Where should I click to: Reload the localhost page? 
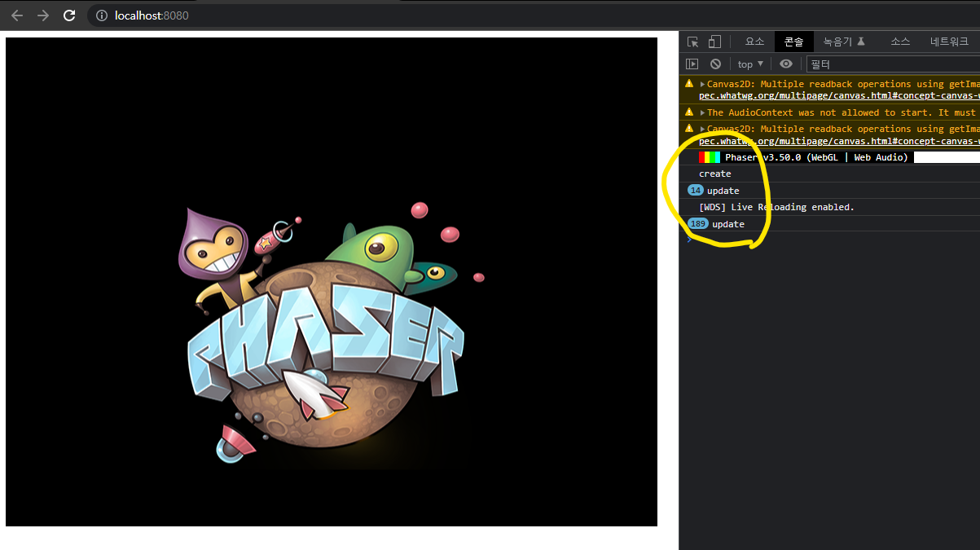tap(69, 15)
